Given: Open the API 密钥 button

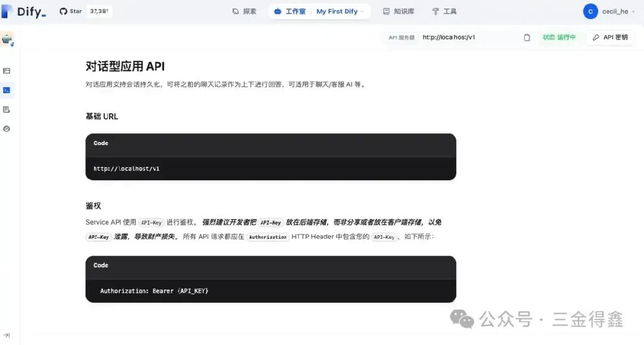Looking at the screenshot, I should coord(610,37).
